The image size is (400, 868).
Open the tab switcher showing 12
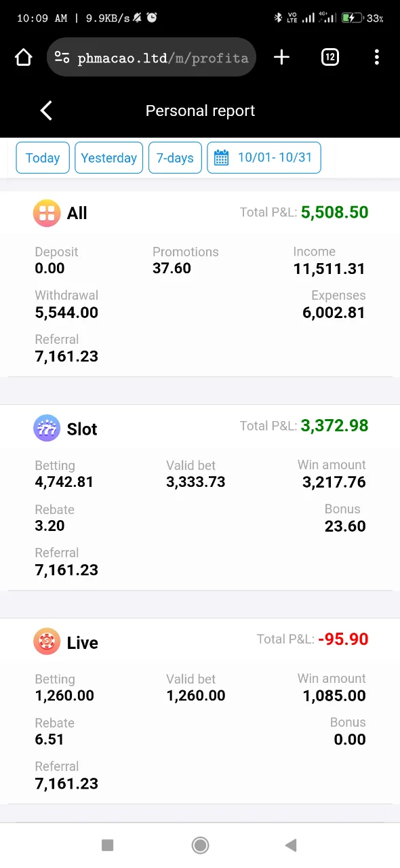coord(329,58)
